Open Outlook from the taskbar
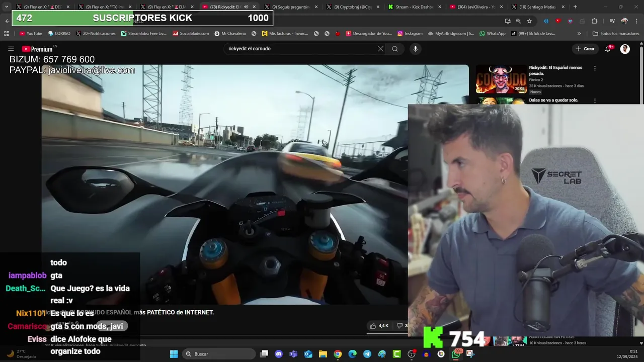This screenshot has width=644, height=362. tap(308, 354)
